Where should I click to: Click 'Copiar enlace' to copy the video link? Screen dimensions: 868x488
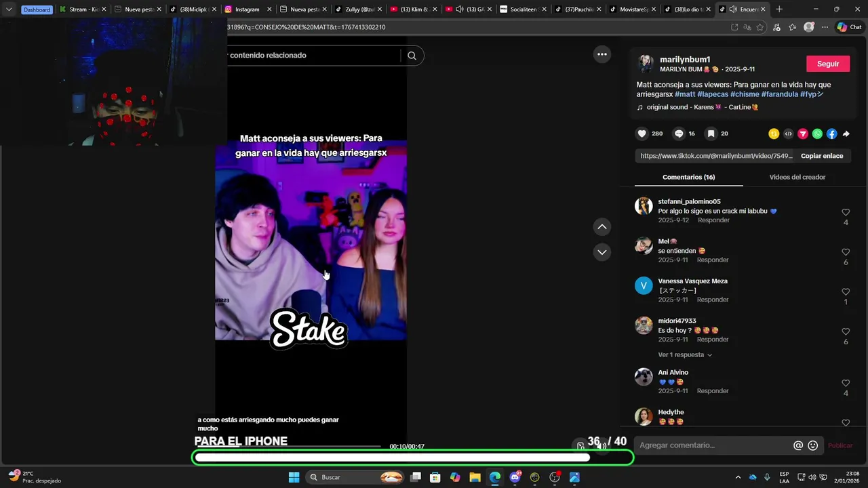point(822,156)
